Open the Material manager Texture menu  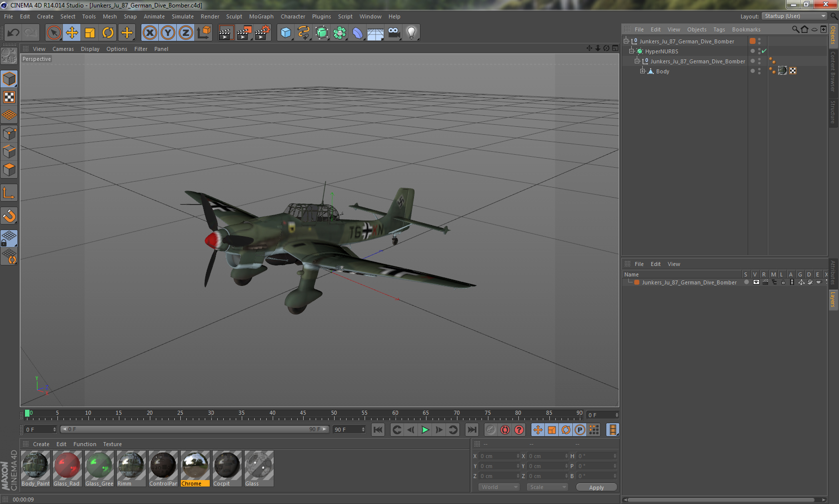coord(112,444)
